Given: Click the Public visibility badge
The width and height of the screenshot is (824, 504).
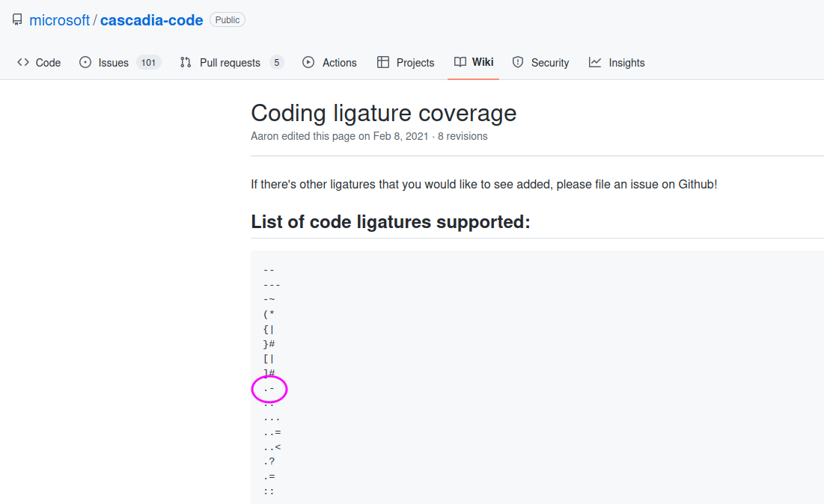Looking at the screenshot, I should tap(227, 19).
